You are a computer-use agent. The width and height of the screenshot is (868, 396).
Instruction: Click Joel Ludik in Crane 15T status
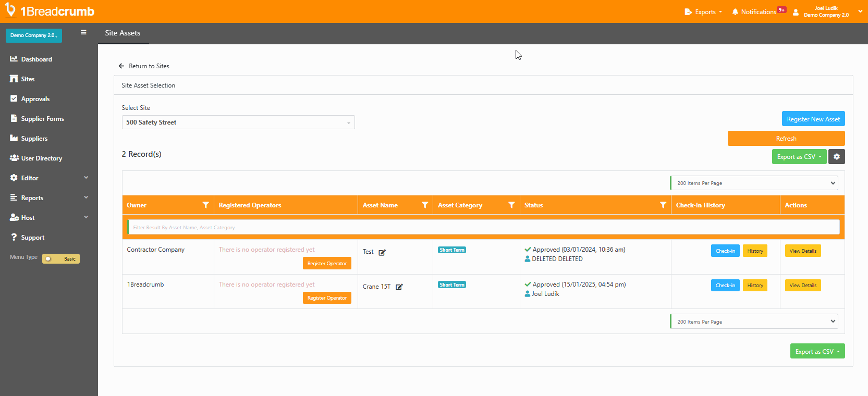click(x=545, y=294)
